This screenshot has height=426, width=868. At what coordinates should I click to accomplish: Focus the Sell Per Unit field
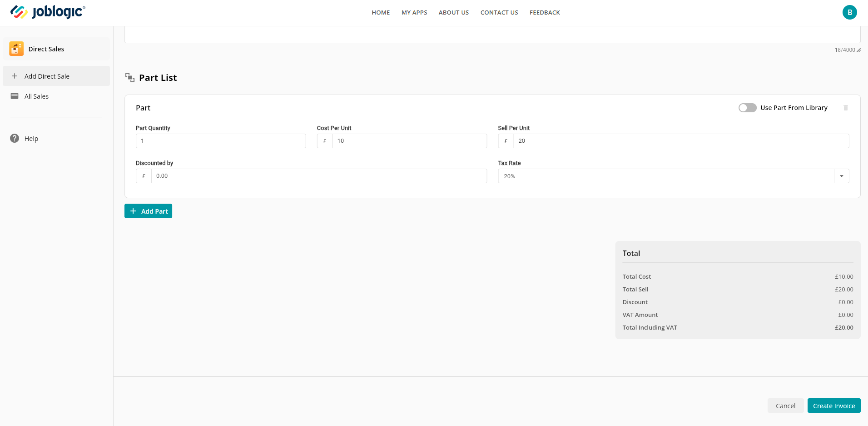681,141
